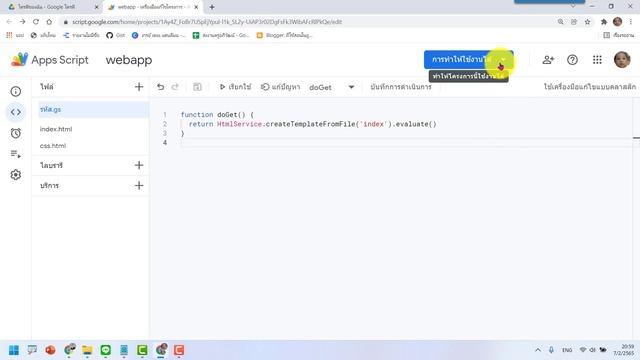Viewport: 640px width, 360px height.
Task: Open the GitHub bookmark
Action: tap(115, 35)
